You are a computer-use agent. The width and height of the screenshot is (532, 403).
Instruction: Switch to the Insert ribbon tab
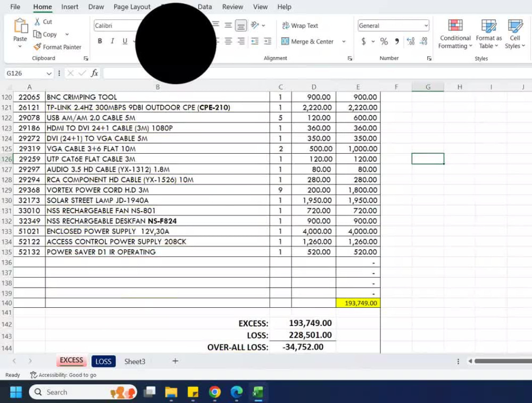tap(70, 7)
